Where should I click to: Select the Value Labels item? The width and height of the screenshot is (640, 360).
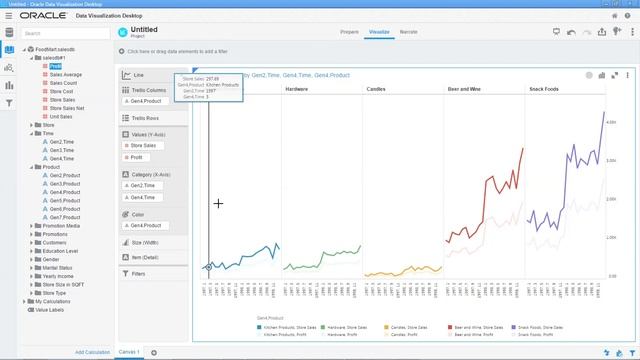pyautogui.click(x=49, y=310)
